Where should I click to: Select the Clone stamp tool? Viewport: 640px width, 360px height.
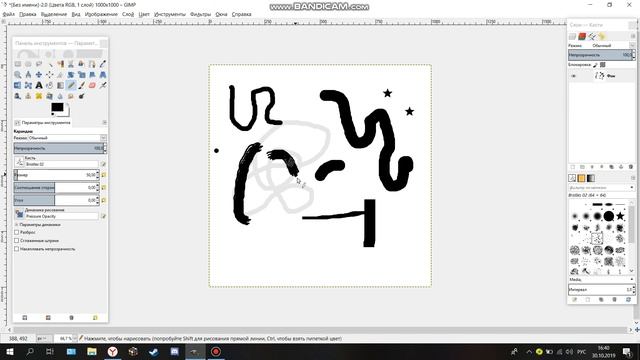click(x=28, y=96)
